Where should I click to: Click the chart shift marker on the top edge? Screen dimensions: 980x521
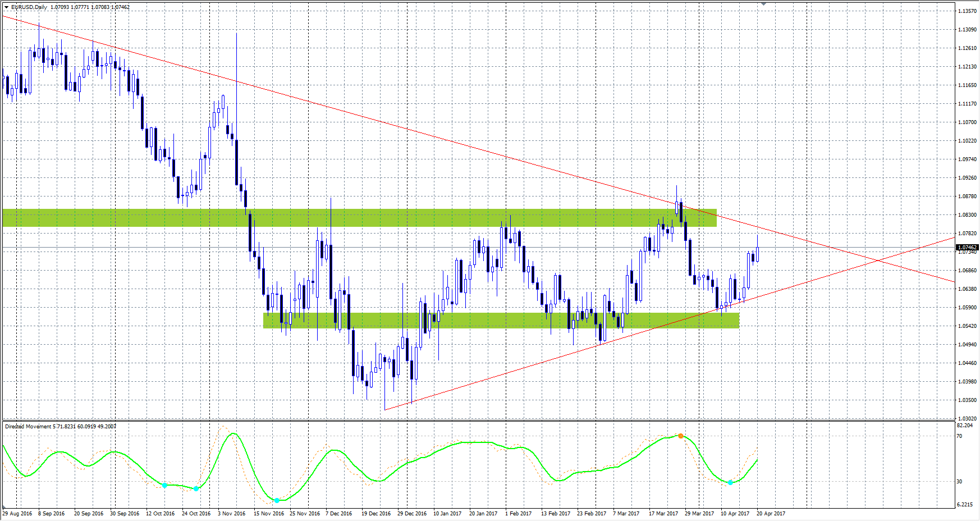pyautogui.click(x=763, y=4)
